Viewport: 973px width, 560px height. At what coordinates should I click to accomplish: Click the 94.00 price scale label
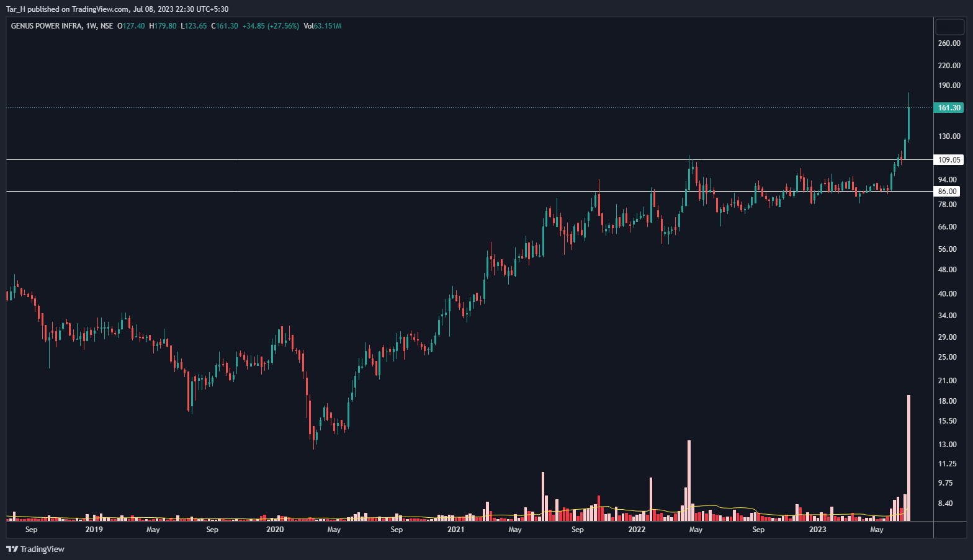coord(948,180)
